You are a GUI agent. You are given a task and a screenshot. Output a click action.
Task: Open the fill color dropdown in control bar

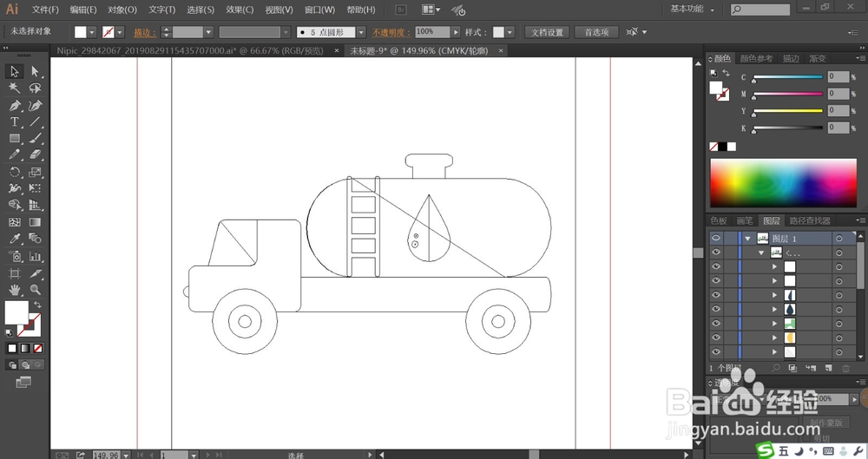[92, 32]
